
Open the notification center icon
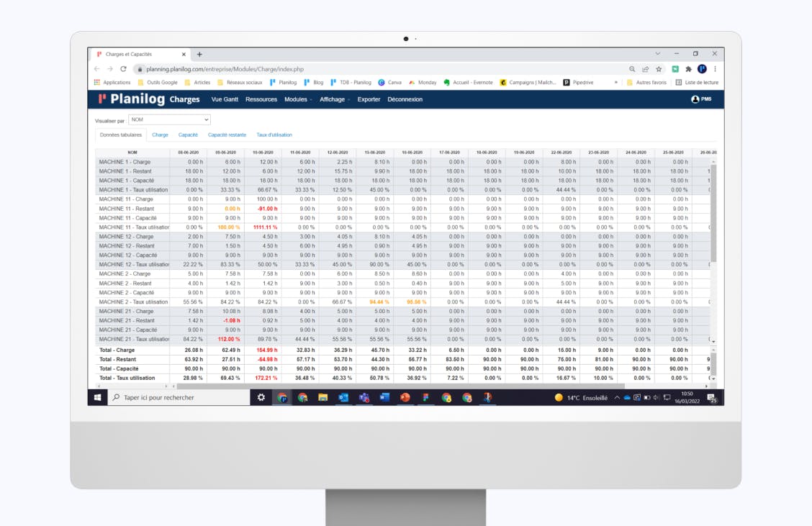click(x=712, y=398)
